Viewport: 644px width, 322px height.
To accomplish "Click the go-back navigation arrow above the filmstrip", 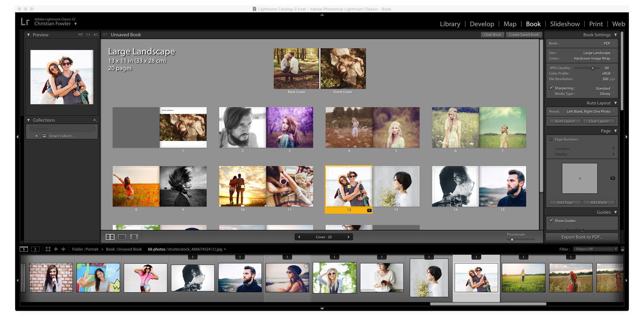I will coord(56,249).
